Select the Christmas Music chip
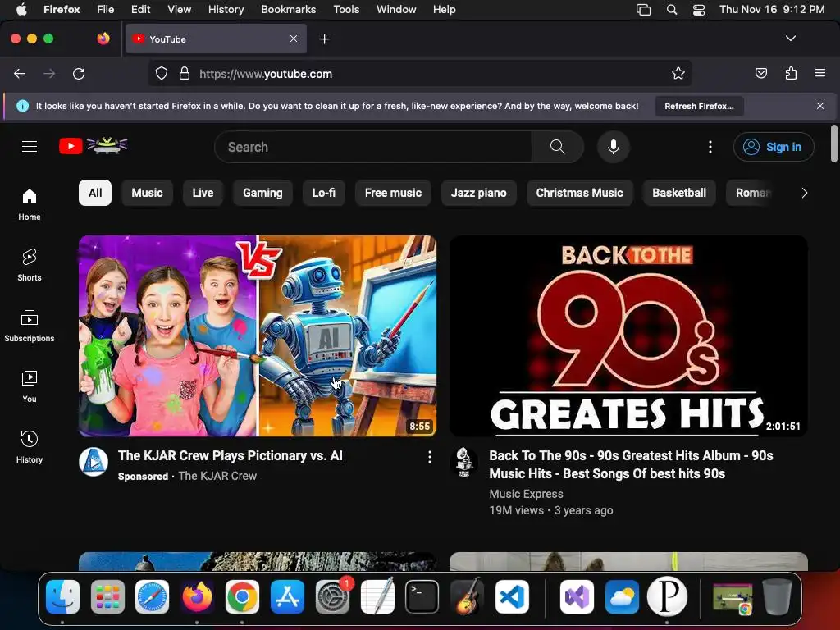The image size is (840, 630). (x=579, y=193)
